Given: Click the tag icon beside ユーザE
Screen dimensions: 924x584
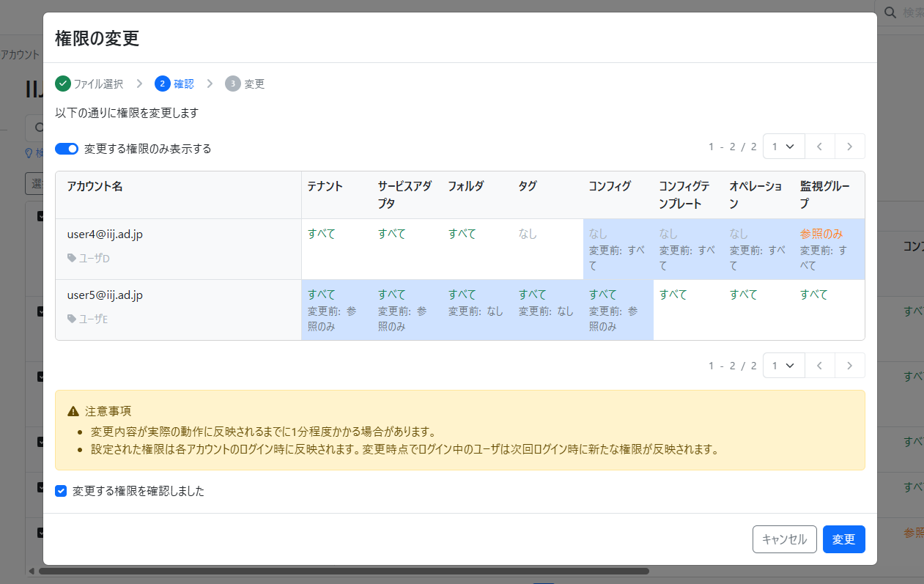Looking at the screenshot, I should click(71, 319).
